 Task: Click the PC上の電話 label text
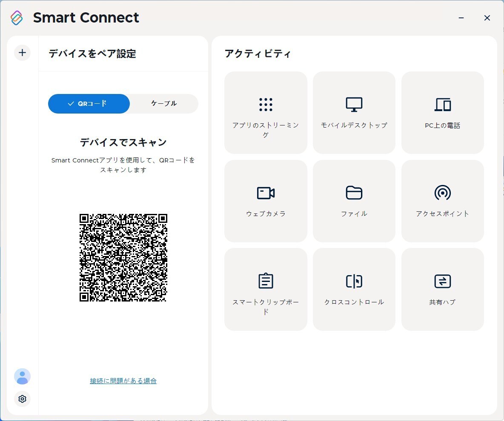coord(443,125)
